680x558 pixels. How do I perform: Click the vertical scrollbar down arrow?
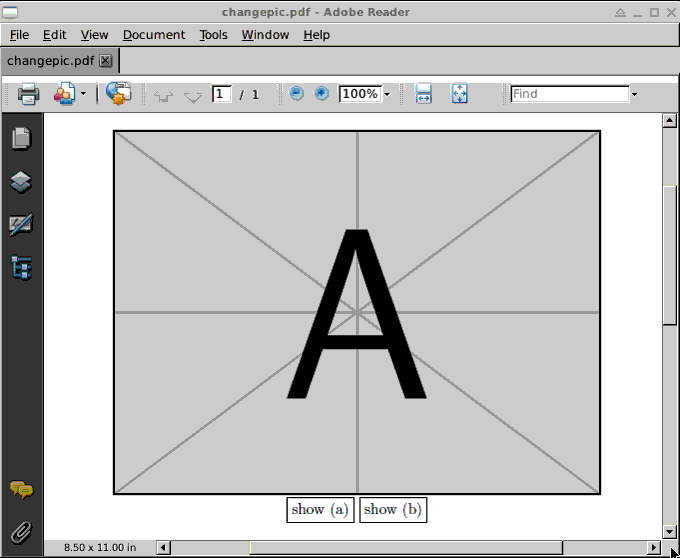pos(670,531)
